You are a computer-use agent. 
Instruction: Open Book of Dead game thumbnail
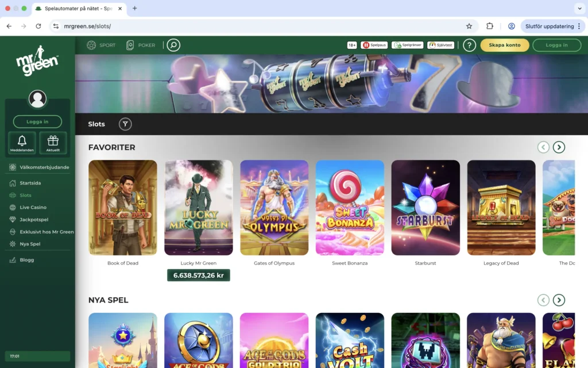pyautogui.click(x=123, y=208)
